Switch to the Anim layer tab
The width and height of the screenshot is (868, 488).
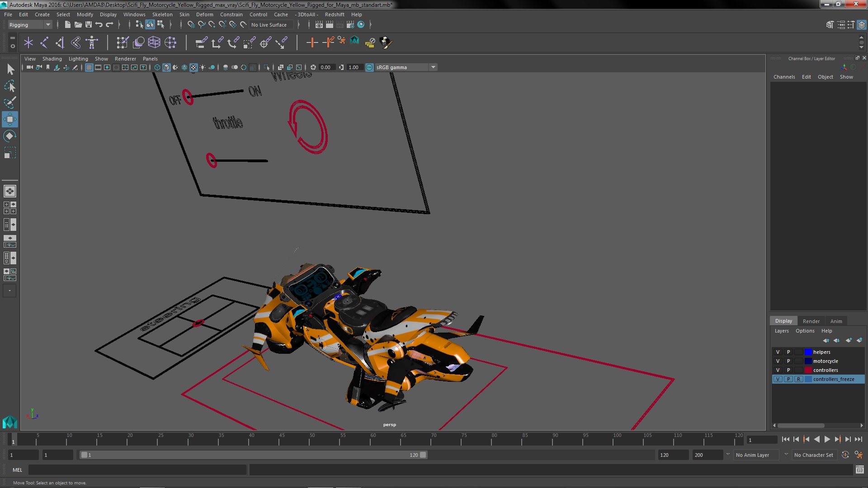click(x=836, y=321)
